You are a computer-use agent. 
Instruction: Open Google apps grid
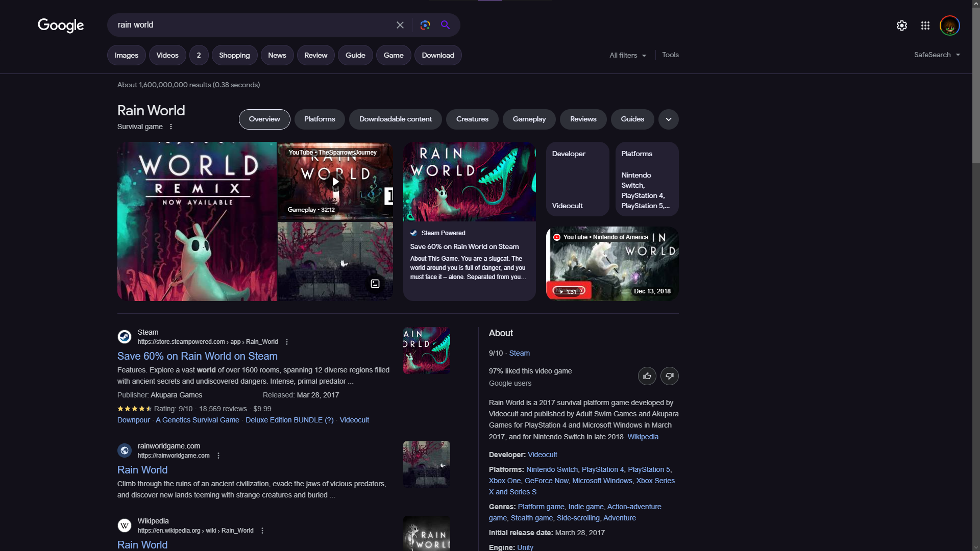[925, 26]
